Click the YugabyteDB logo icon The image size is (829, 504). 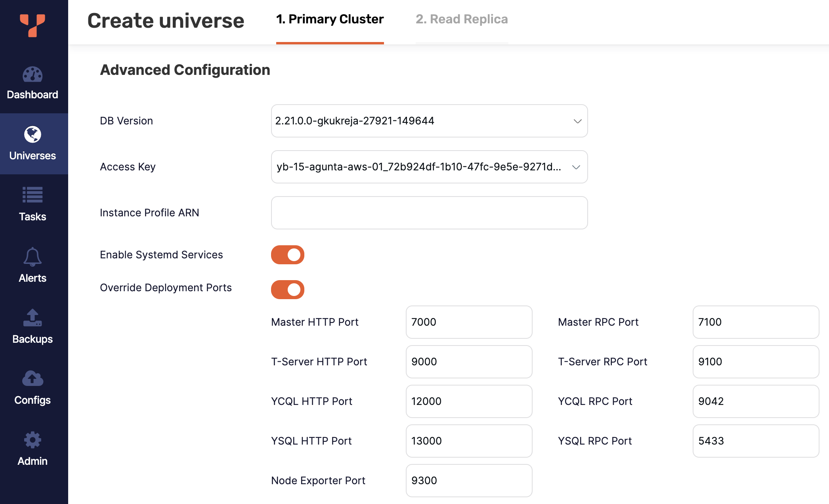32,26
